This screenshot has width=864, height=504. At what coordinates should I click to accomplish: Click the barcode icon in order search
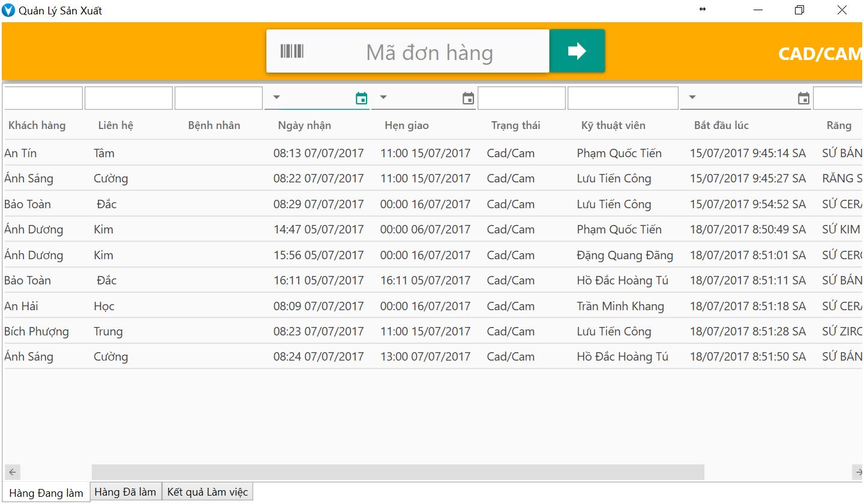pyautogui.click(x=292, y=52)
